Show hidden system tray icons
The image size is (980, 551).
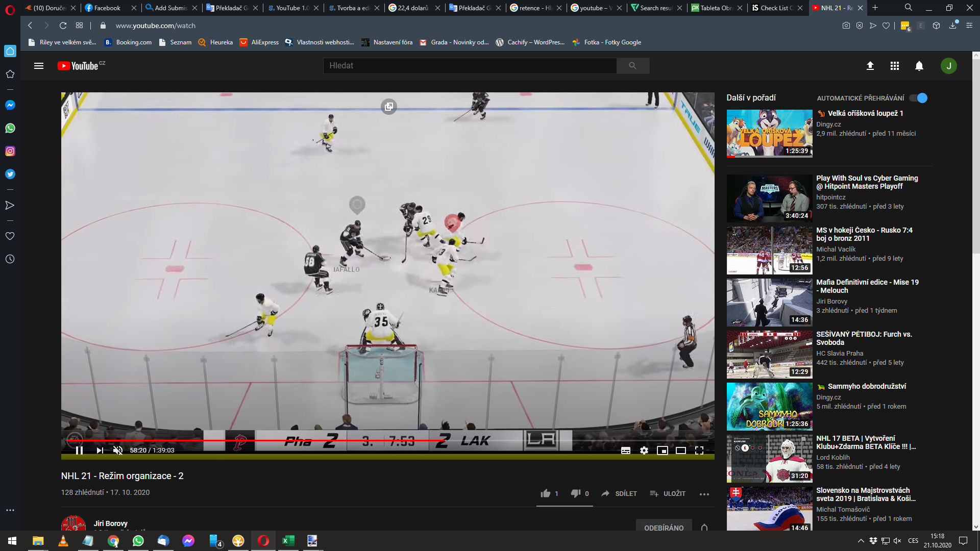tap(861, 541)
